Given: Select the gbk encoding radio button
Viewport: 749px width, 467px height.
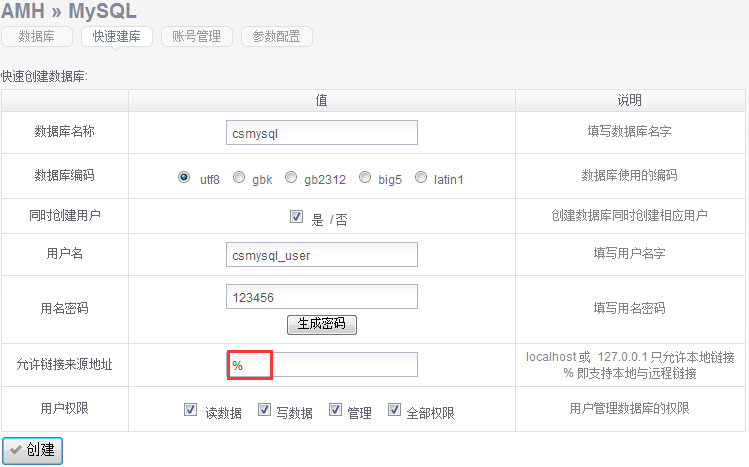Looking at the screenshot, I should [239, 177].
